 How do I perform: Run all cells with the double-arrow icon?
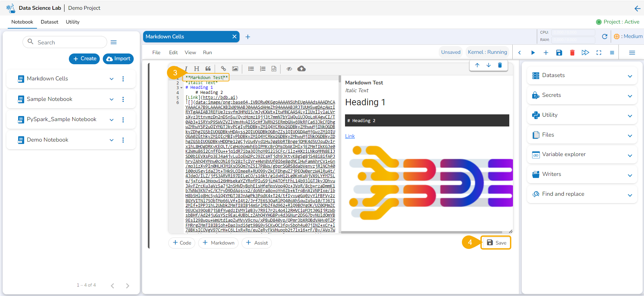[x=585, y=52]
